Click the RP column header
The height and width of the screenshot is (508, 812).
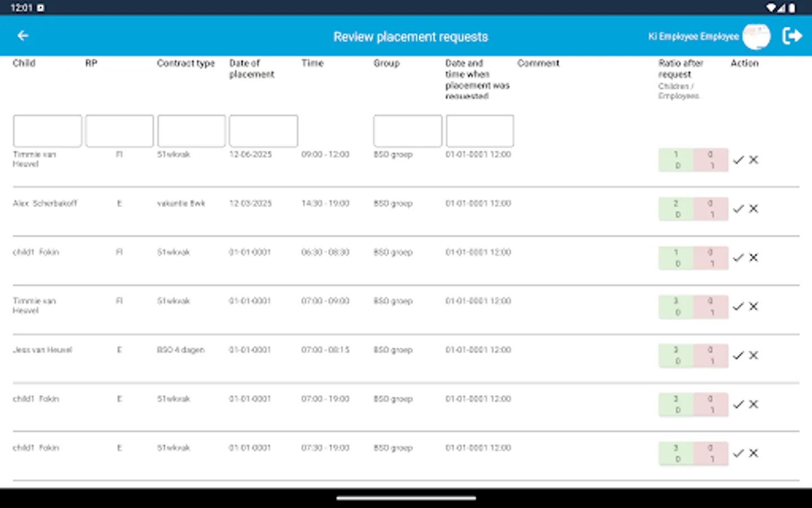[x=91, y=63]
